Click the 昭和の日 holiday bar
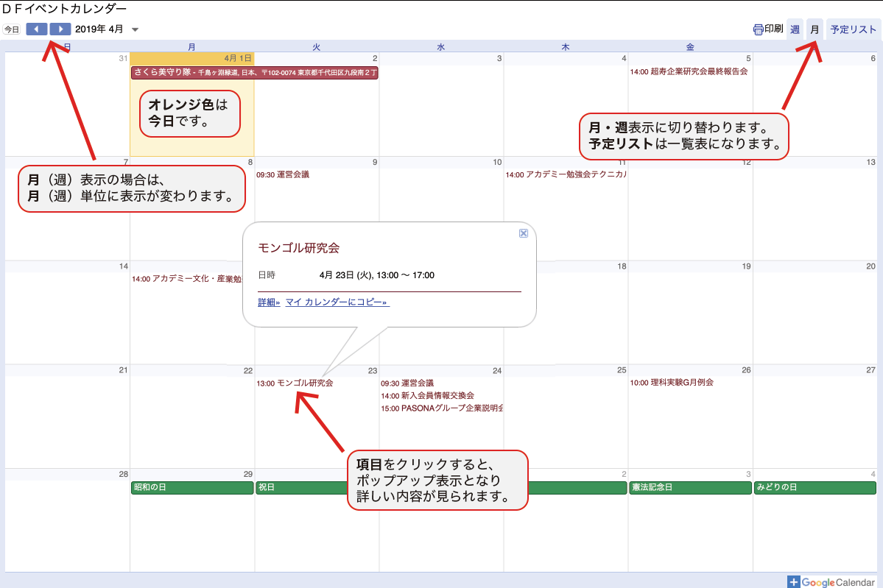883x588 pixels. point(192,487)
